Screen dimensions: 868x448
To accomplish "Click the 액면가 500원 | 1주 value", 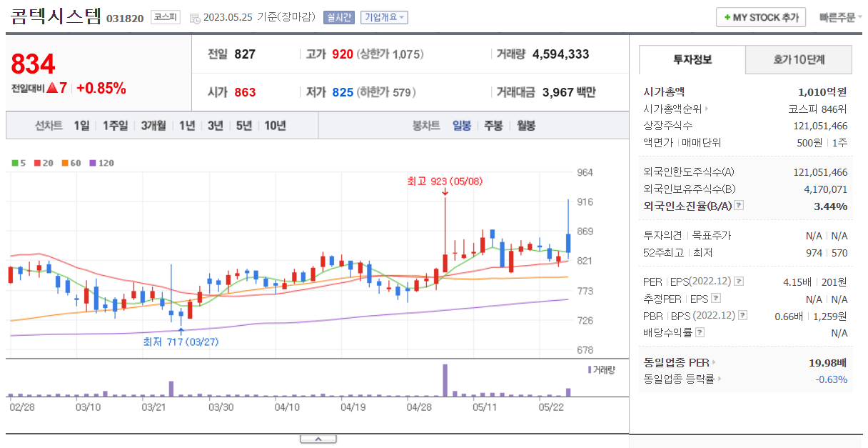I will pyautogui.click(x=822, y=142).
